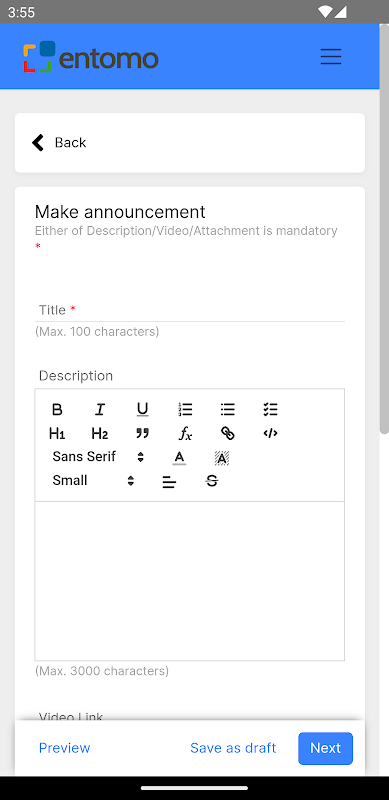This screenshot has height=800, width=389.
Task: Insert a hyperlink using link icon
Action: tap(228, 434)
